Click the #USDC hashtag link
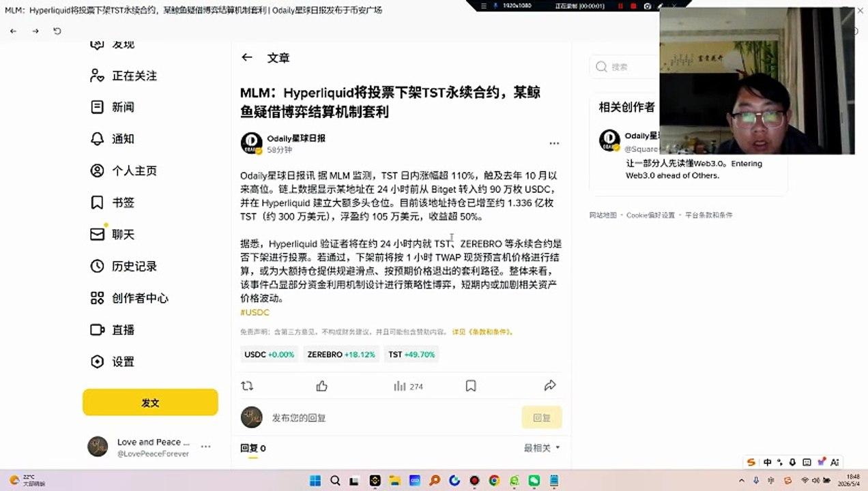Viewport: 868px width, 491px height. pyautogui.click(x=255, y=312)
